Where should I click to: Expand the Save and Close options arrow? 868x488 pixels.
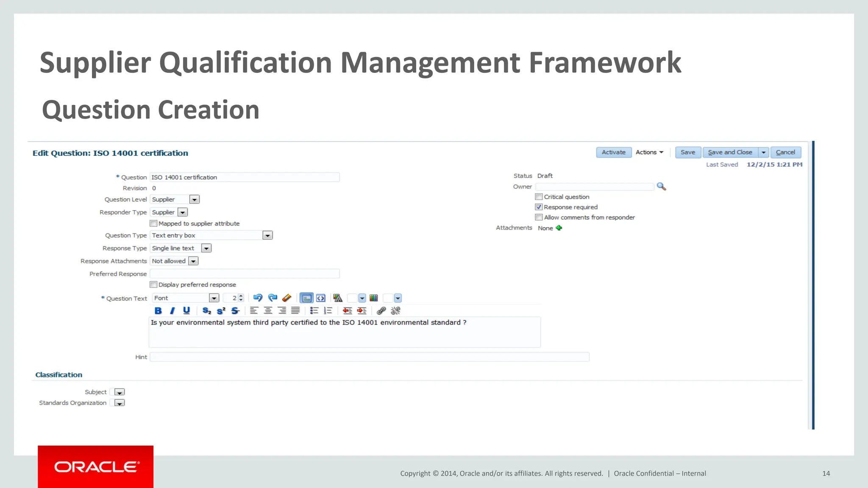[x=763, y=152]
